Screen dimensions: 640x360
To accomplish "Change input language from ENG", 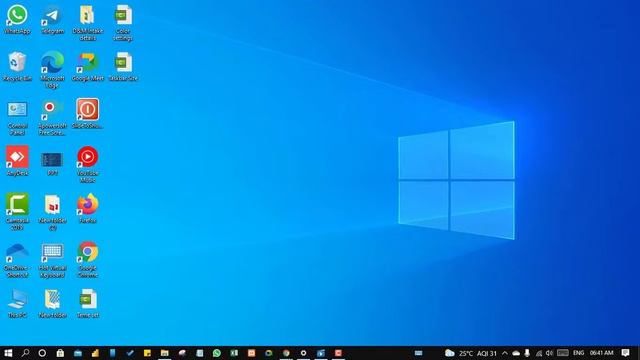I will click(x=578, y=353).
